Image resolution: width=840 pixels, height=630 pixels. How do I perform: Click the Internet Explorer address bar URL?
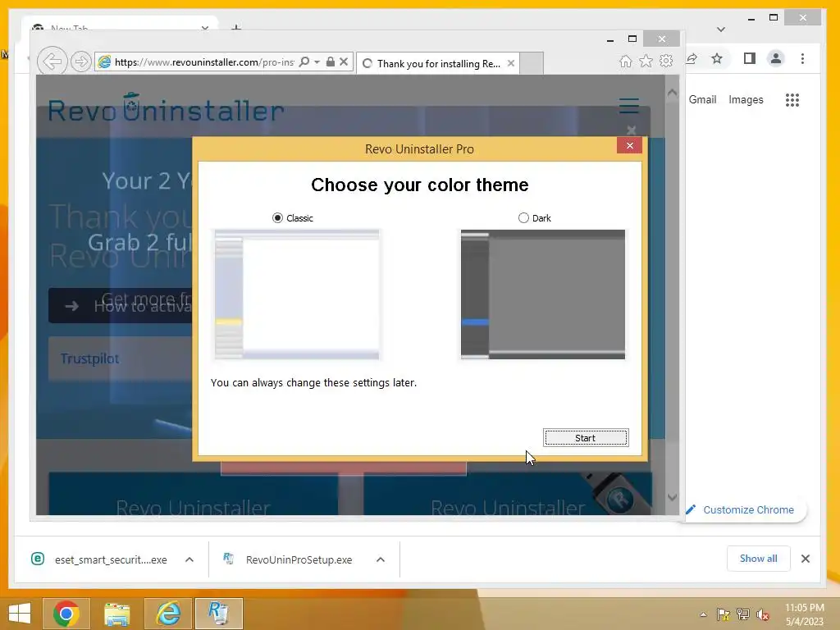204,62
